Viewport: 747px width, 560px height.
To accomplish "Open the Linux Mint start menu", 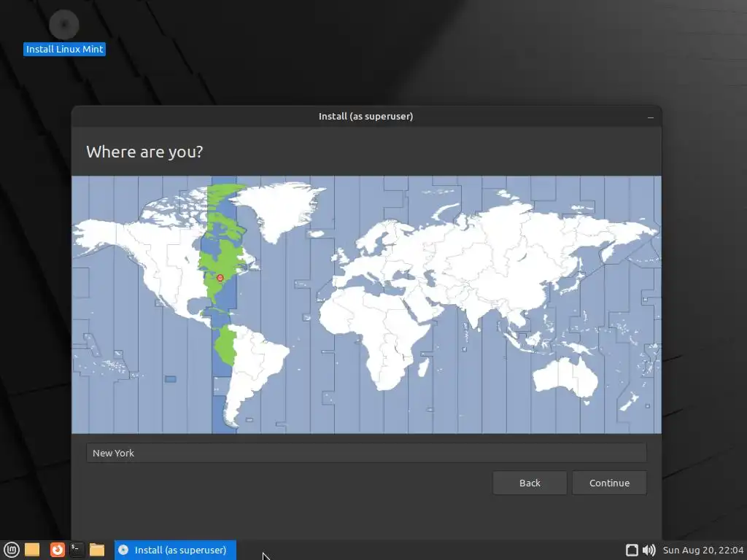I will [x=11, y=550].
